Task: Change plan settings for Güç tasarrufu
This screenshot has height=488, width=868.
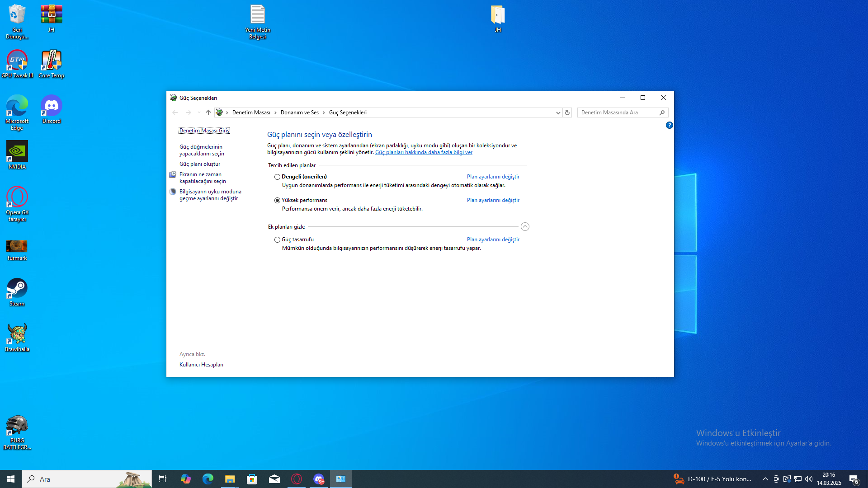Action: [x=493, y=239]
